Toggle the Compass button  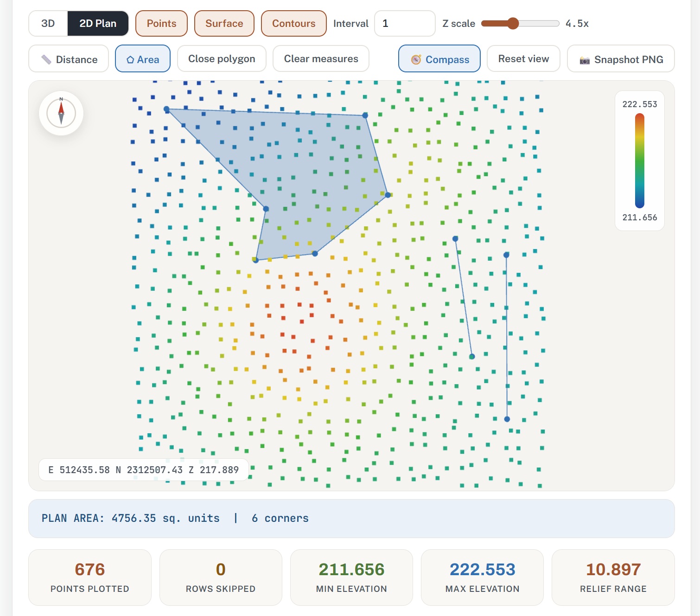pyautogui.click(x=439, y=59)
